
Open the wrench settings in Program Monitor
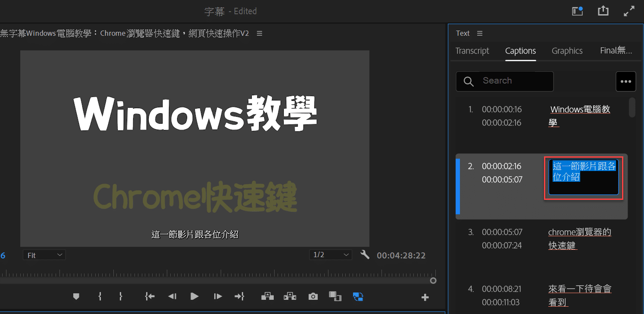point(365,255)
